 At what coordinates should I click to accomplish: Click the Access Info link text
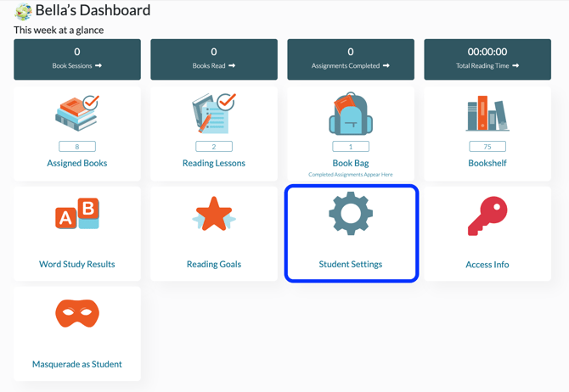tap(487, 265)
